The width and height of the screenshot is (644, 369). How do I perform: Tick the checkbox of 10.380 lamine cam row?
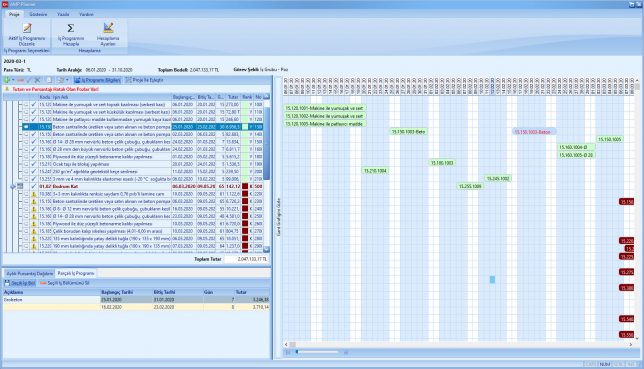26,194
